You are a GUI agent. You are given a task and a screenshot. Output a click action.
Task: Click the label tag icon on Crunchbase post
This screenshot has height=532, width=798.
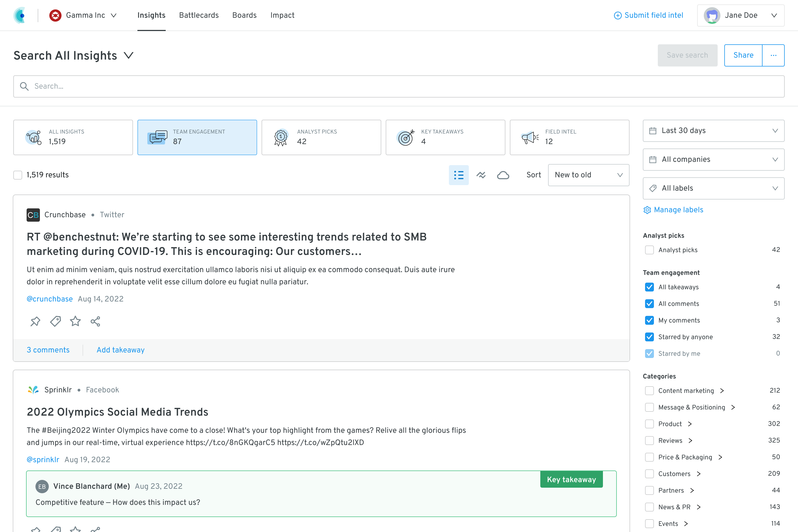(55, 321)
